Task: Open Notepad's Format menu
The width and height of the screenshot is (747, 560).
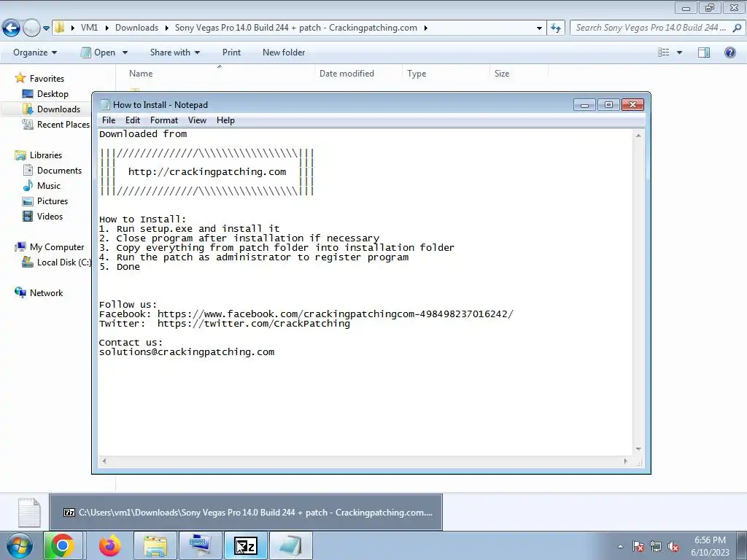Action: tap(164, 120)
